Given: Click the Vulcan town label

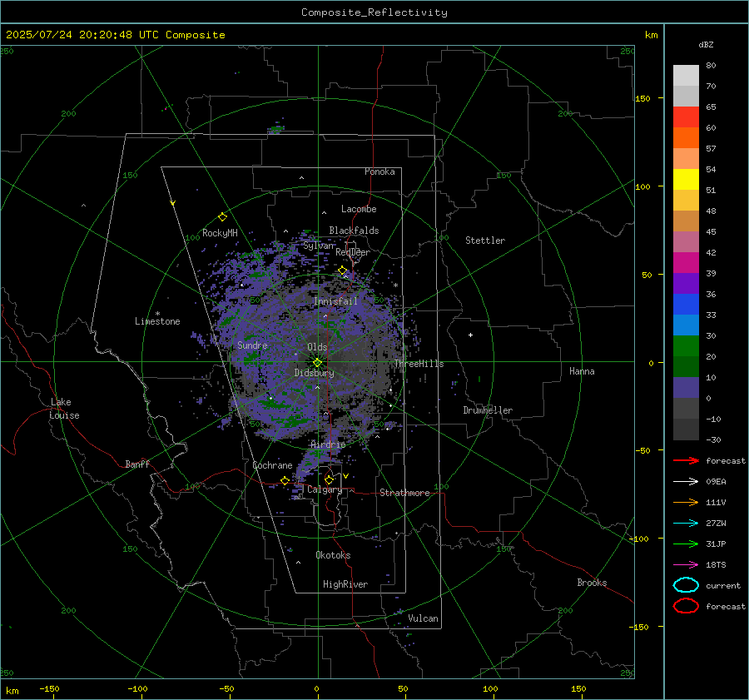Looking at the screenshot, I should click(423, 618).
